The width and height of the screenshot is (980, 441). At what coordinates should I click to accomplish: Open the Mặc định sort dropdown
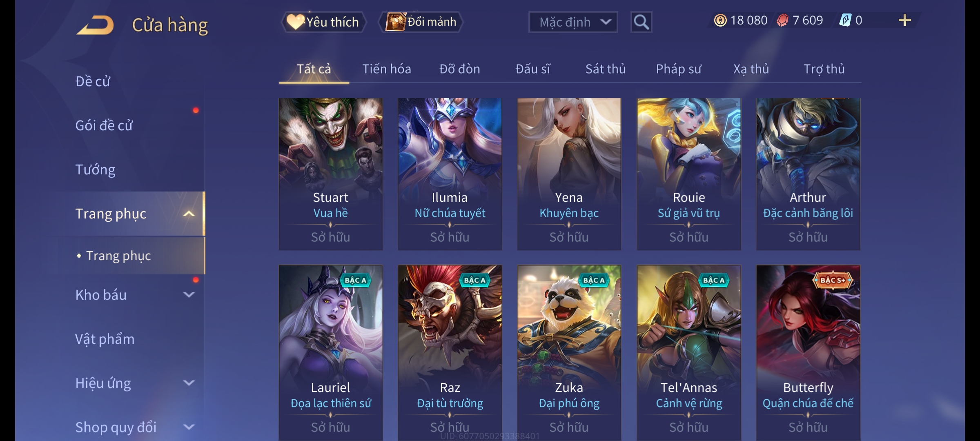(573, 22)
